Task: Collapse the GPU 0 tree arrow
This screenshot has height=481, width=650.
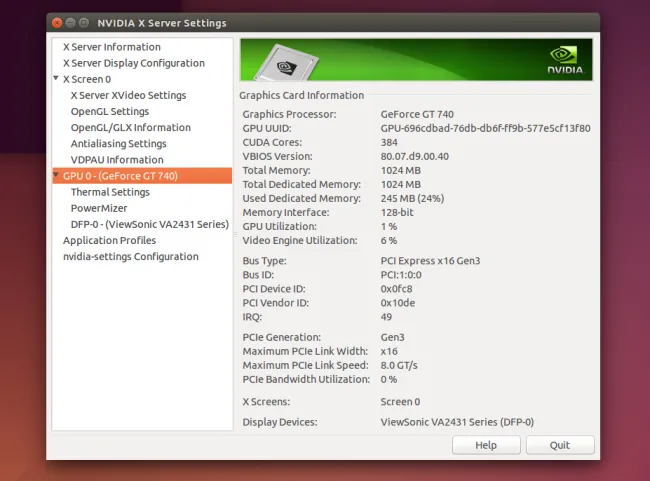Action: (x=56, y=175)
